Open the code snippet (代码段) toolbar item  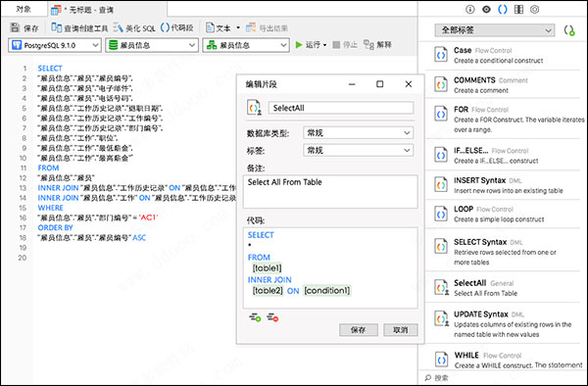(177, 27)
